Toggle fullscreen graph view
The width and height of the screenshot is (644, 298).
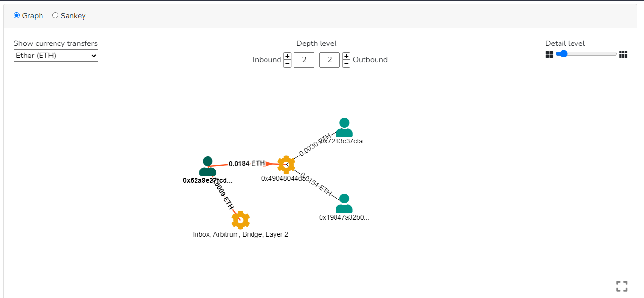622,286
